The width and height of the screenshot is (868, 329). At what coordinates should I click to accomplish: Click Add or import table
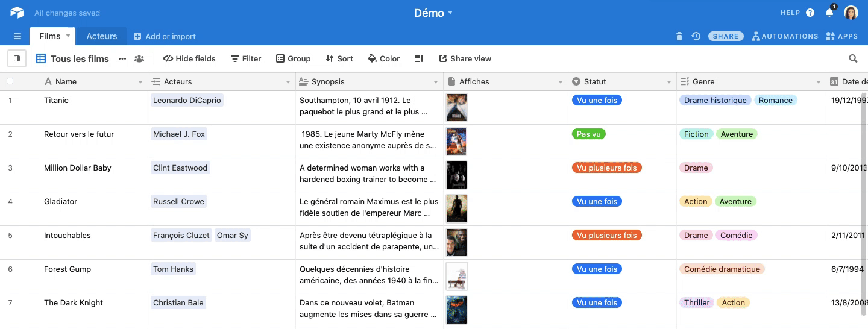[x=165, y=36]
